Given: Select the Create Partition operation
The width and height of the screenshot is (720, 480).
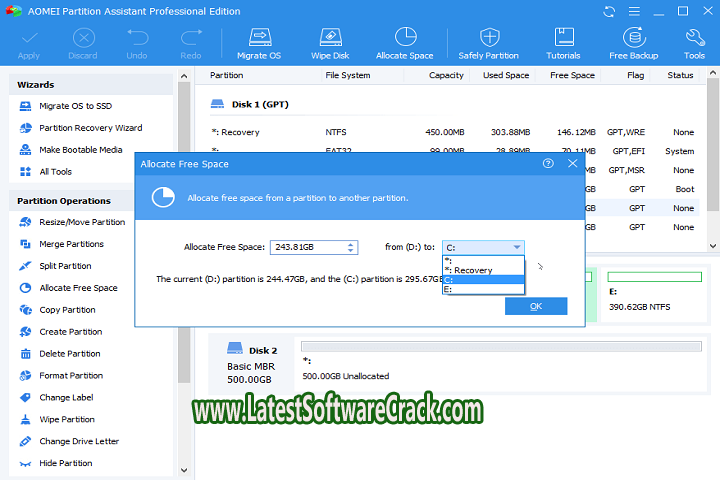Looking at the screenshot, I should [x=71, y=332].
